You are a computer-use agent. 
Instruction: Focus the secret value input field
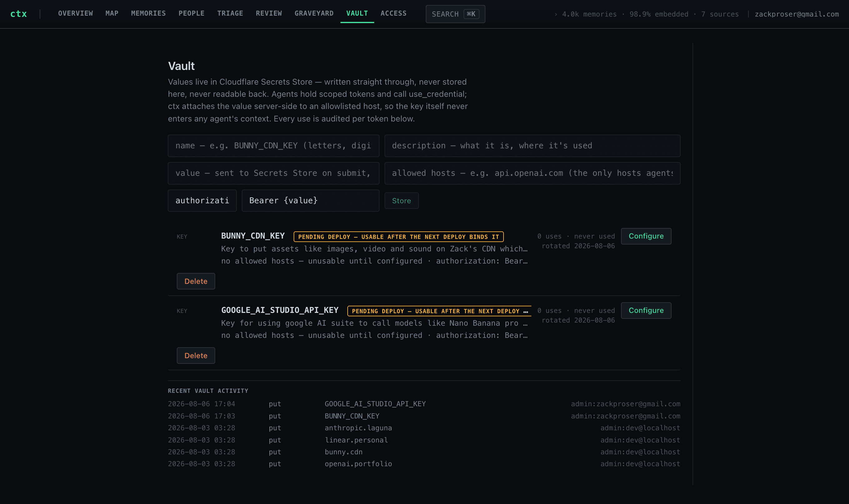click(x=274, y=173)
